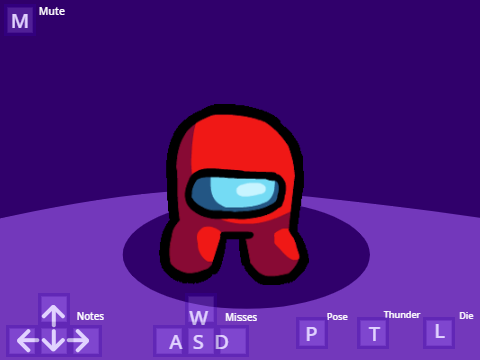Hit the W miss key
Screen dimensions: 480x360
click(x=201, y=310)
